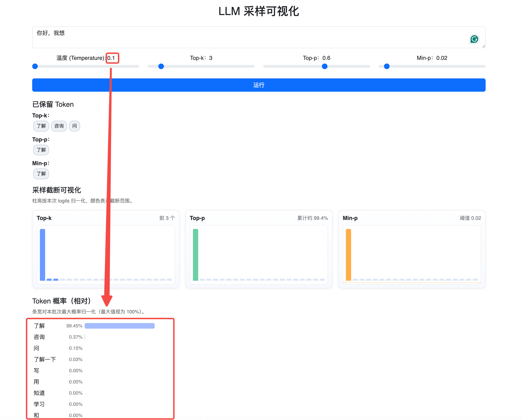Click the 咨询 token chip under Top-k
The width and height of the screenshot is (522, 420).
[x=59, y=126]
